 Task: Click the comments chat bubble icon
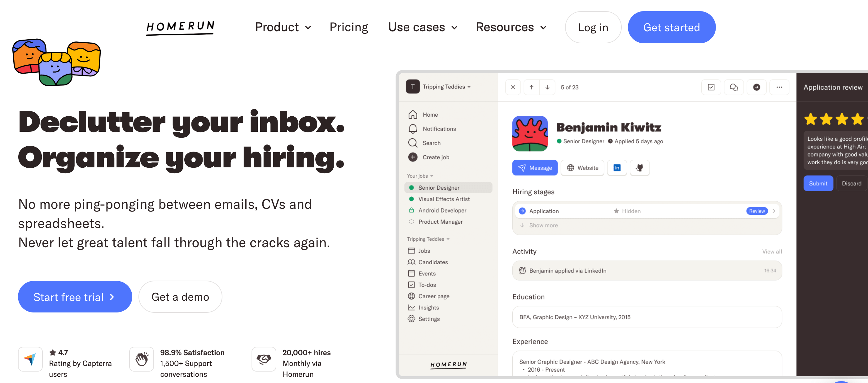734,87
